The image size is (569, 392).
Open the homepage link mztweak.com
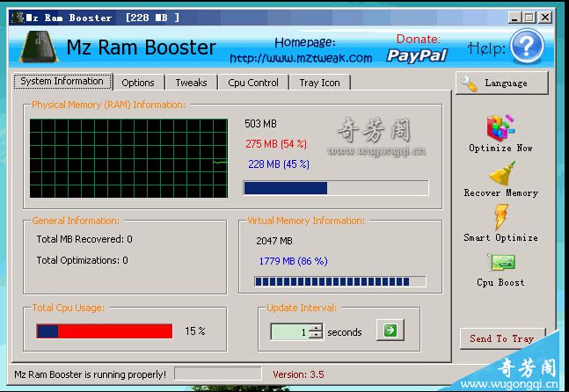[x=301, y=58]
